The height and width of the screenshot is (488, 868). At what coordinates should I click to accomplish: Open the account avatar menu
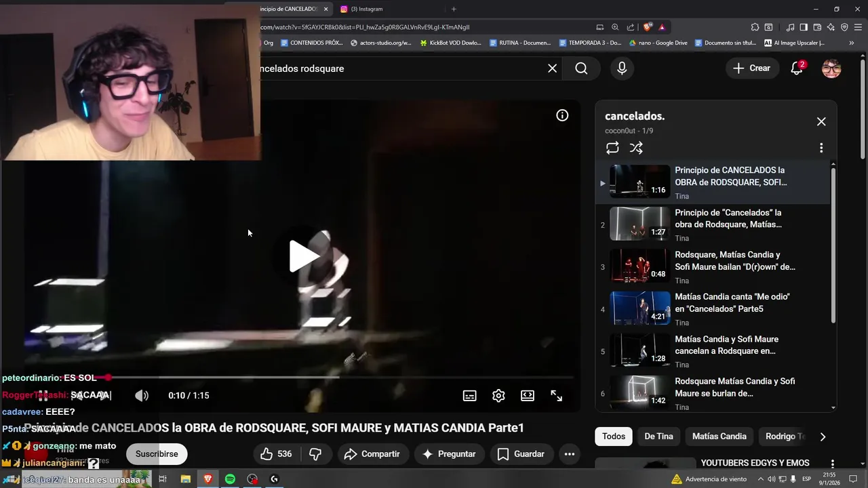tap(831, 68)
